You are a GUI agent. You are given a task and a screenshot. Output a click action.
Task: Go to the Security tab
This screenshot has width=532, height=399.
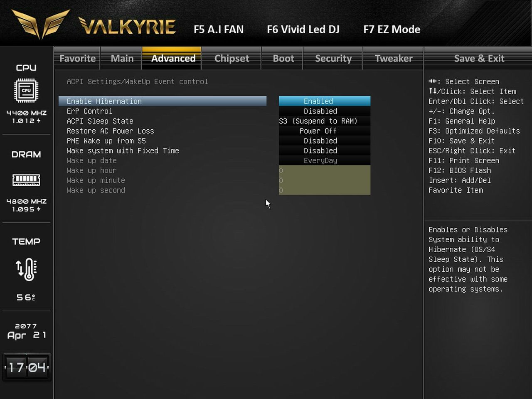[333, 59]
